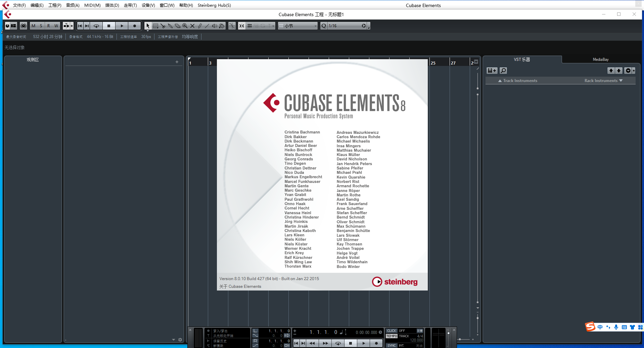
Task: Open the Steinberg Hub(S) menu
Action: pos(214,5)
